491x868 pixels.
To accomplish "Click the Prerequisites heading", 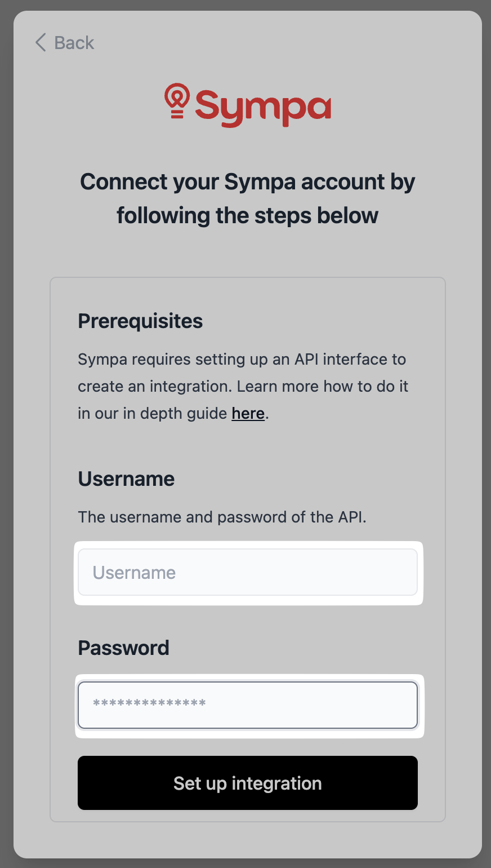I will [140, 321].
